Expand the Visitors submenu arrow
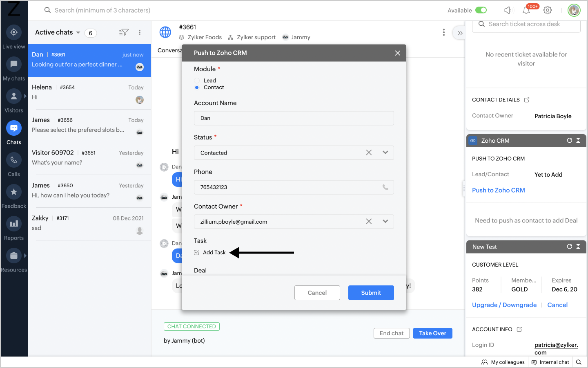The height and width of the screenshot is (368, 588). pos(25,96)
